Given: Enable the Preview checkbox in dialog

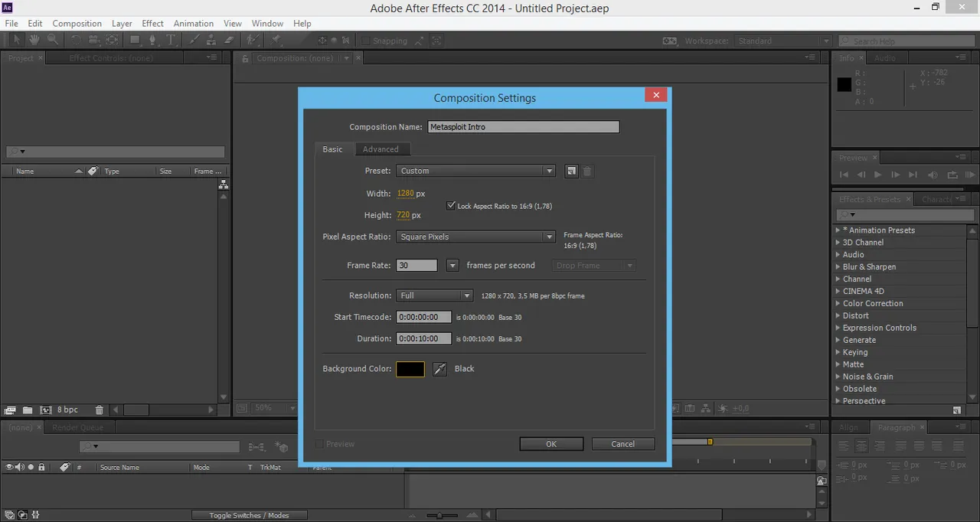Looking at the screenshot, I should (319, 444).
